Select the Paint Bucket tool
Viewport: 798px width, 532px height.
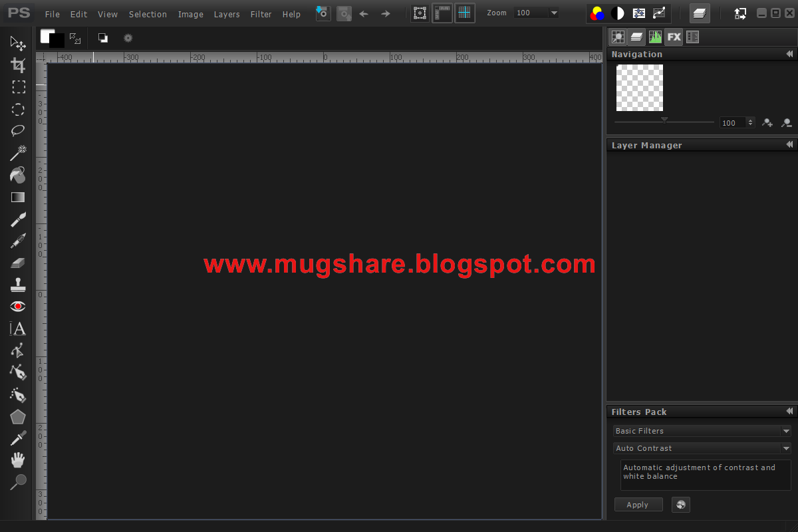click(x=18, y=175)
